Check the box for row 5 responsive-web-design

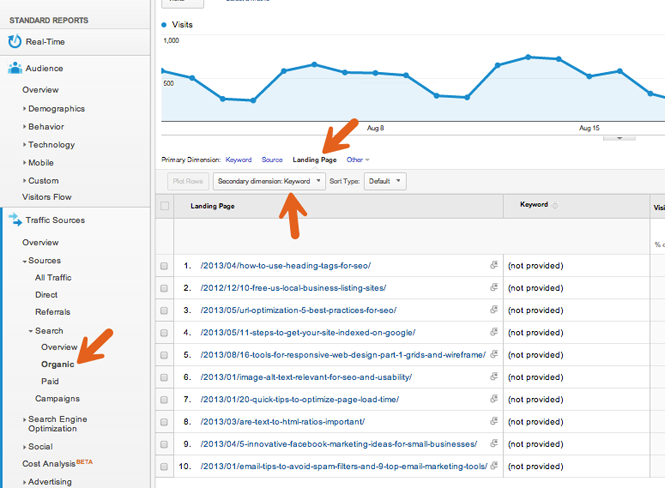(164, 355)
